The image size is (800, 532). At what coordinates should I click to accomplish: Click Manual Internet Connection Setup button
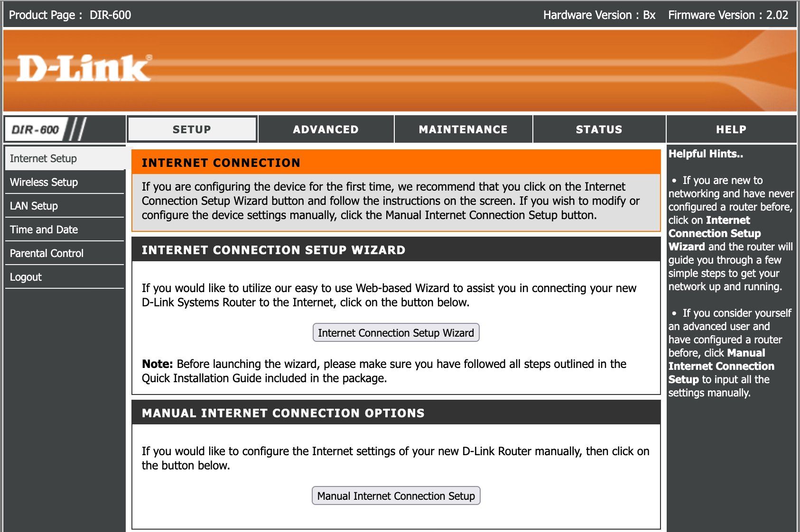(396, 496)
